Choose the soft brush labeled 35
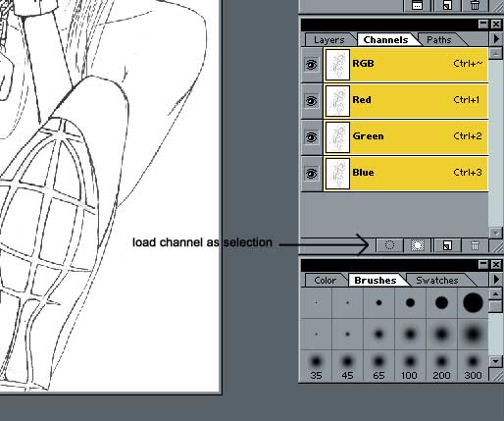This screenshot has width=504, height=421. coord(316,366)
